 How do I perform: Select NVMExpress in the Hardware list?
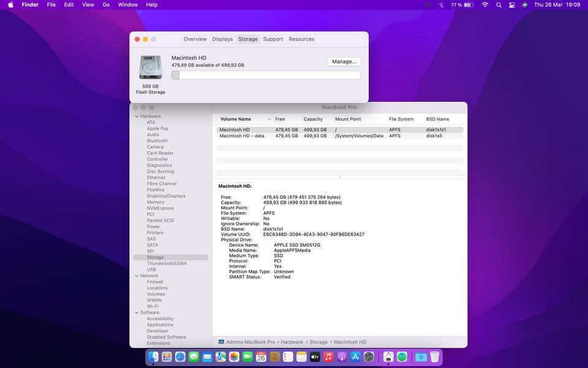click(x=160, y=208)
